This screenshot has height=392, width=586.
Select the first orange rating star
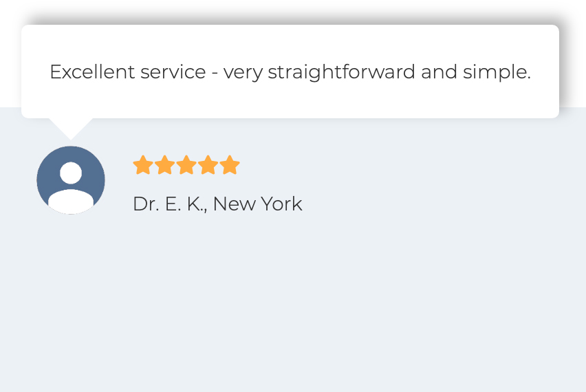pyautogui.click(x=143, y=165)
